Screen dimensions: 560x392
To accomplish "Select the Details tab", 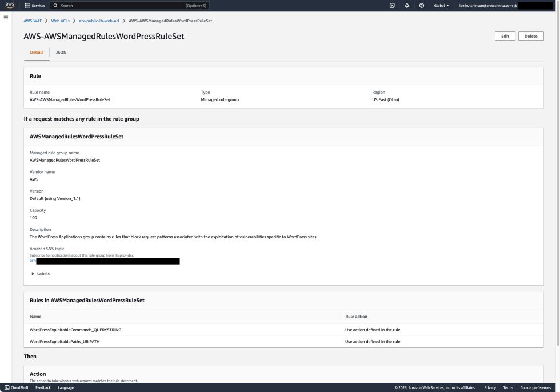I will pyautogui.click(x=37, y=52).
